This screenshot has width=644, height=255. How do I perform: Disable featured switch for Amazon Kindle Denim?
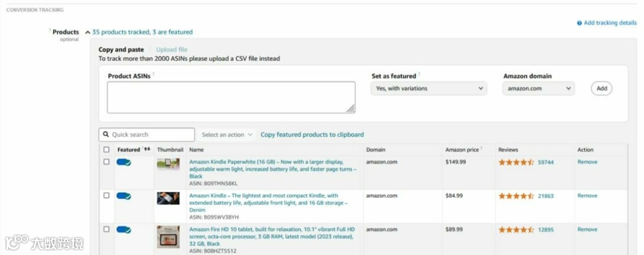124,196
